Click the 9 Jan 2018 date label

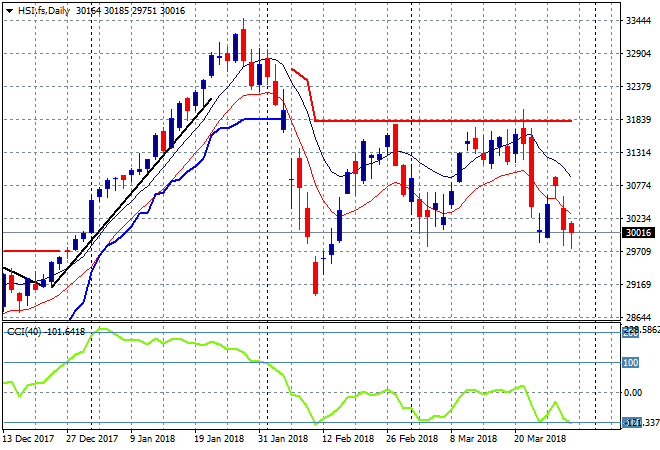click(152, 439)
